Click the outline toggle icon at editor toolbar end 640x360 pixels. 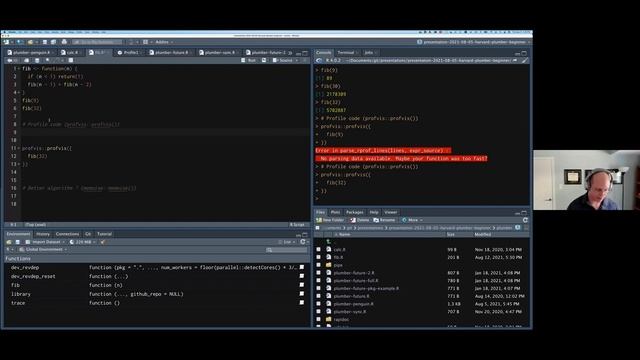[304, 60]
